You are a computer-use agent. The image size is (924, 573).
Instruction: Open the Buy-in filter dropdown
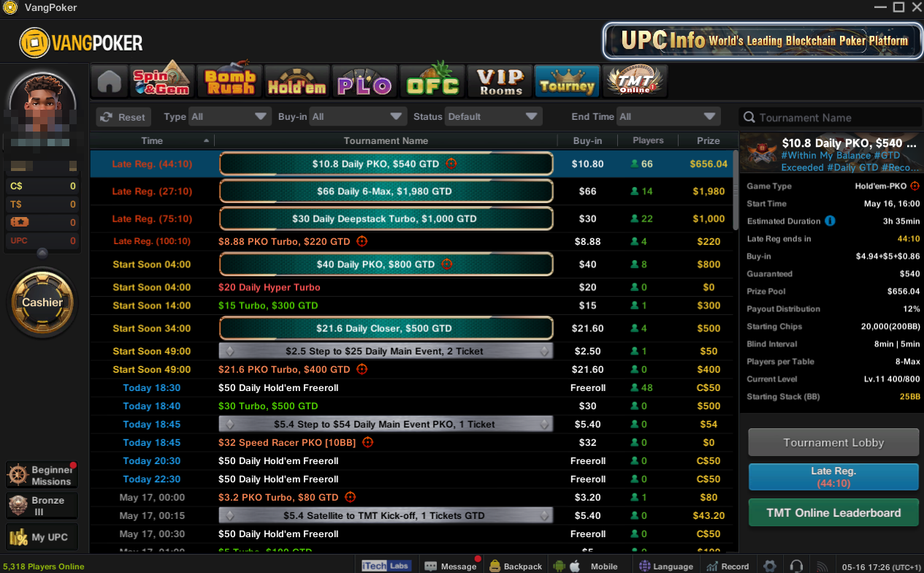coord(358,117)
